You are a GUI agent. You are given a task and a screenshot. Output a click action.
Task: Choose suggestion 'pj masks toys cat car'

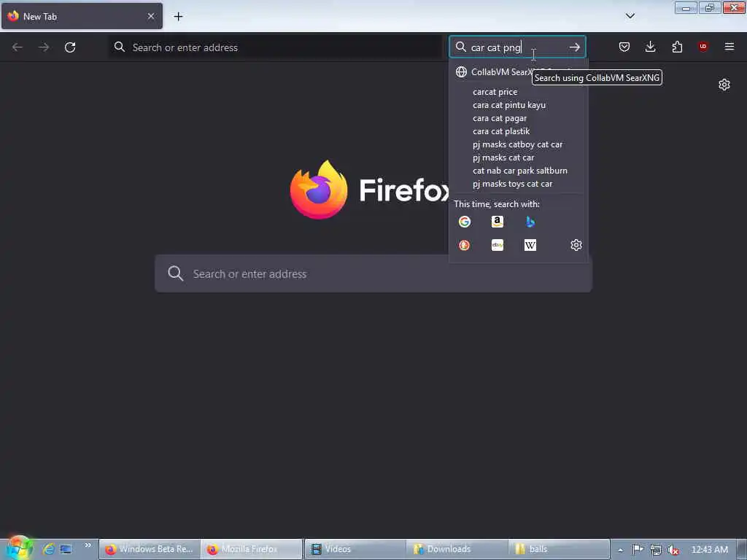519,183
